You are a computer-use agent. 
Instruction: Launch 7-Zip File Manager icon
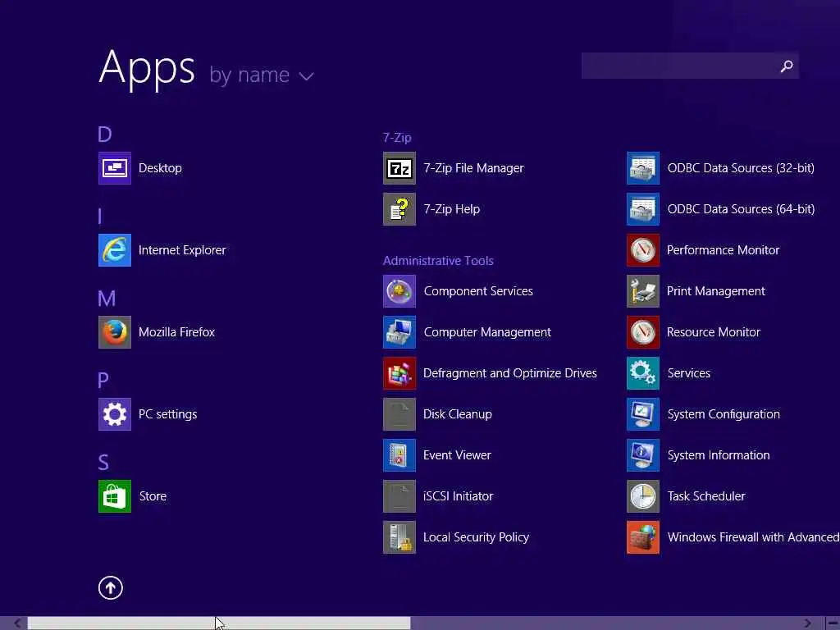tap(399, 168)
